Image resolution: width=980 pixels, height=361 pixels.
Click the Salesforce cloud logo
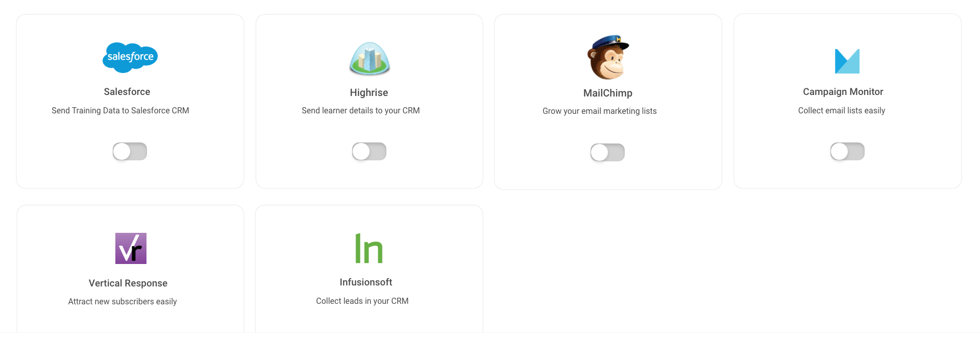click(130, 57)
